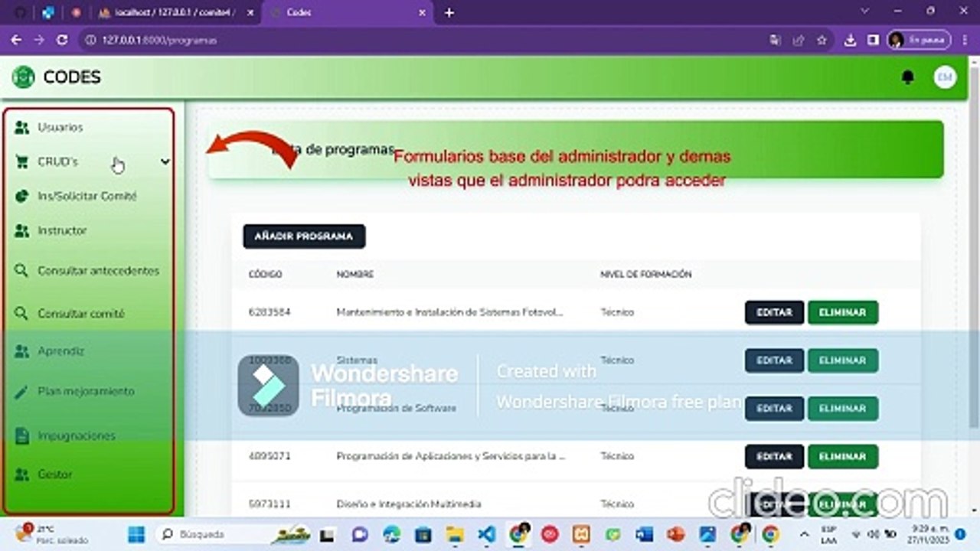Switch to the Codes browser tab
This screenshot has height=551, width=980.
coord(347,12)
